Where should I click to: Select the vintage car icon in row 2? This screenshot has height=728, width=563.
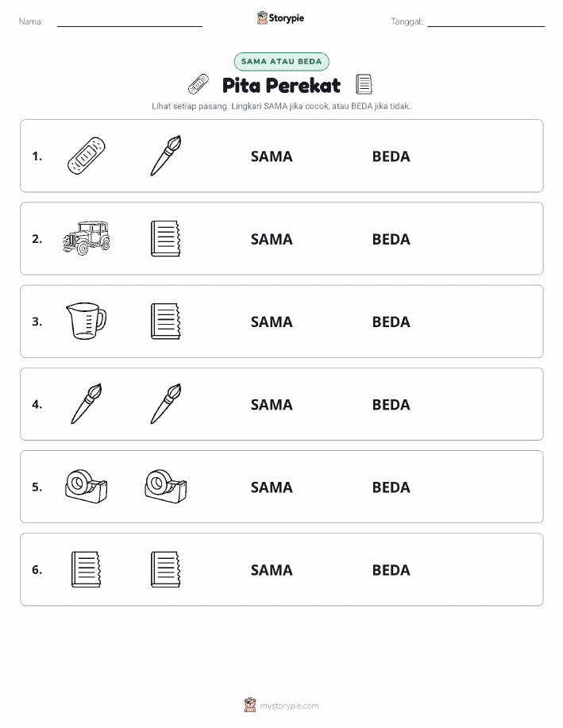tap(87, 238)
